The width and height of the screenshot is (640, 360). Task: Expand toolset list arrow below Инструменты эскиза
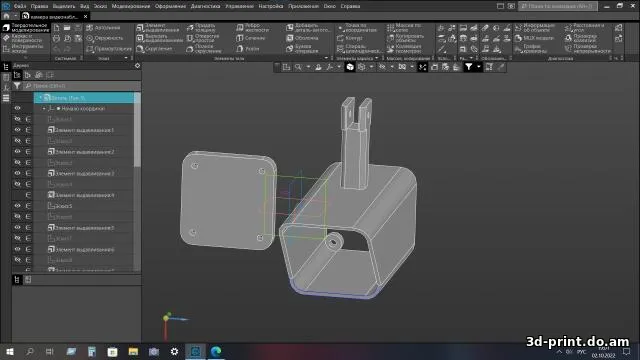point(25,58)
